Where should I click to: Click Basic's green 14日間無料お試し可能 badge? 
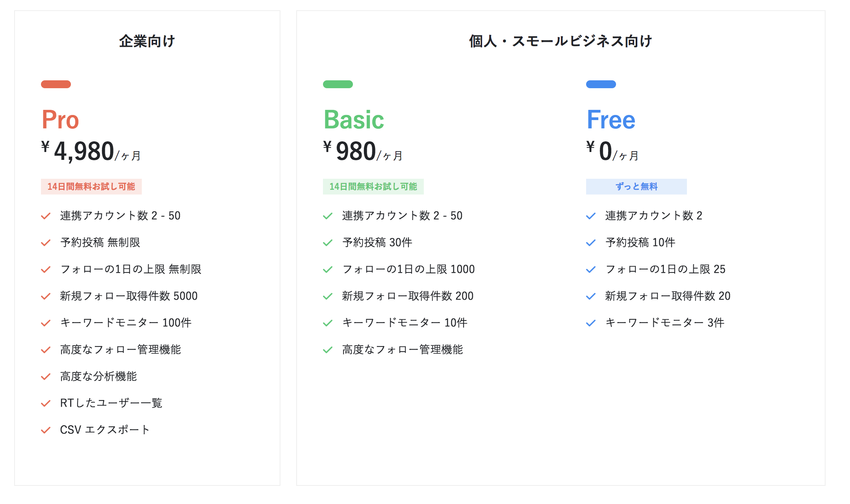[373, 187]
